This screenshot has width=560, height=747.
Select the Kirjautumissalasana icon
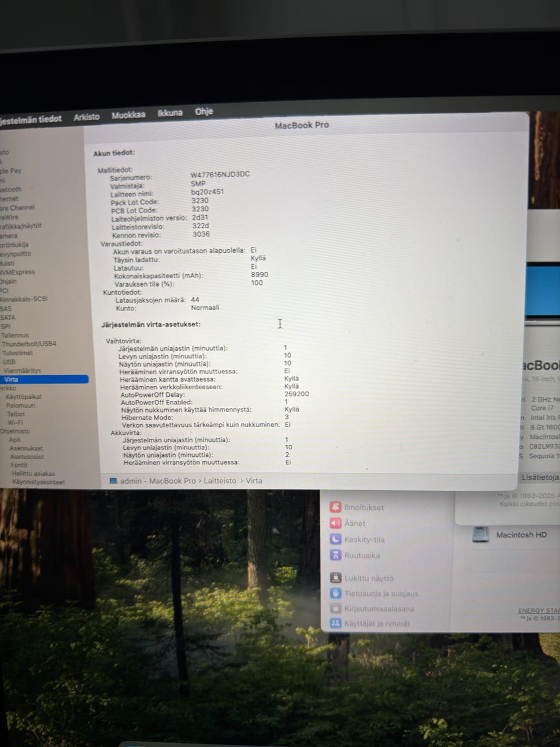pos(335,608)
